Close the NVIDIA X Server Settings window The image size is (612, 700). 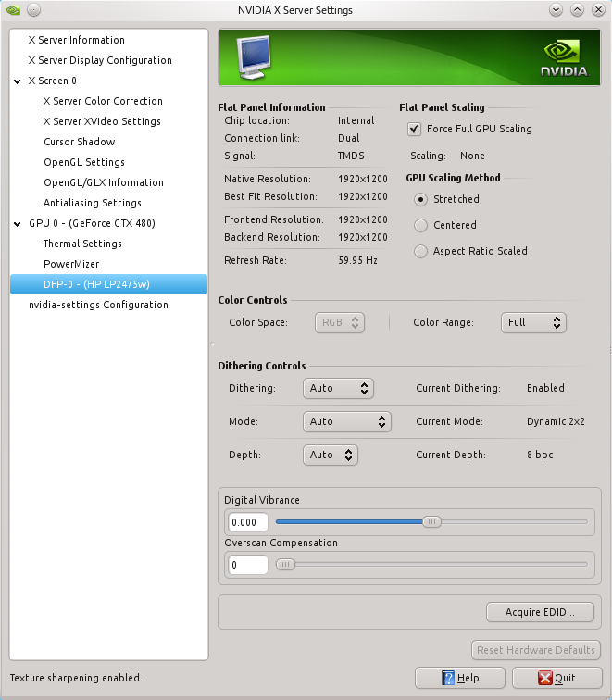click(x=598, y=10)
